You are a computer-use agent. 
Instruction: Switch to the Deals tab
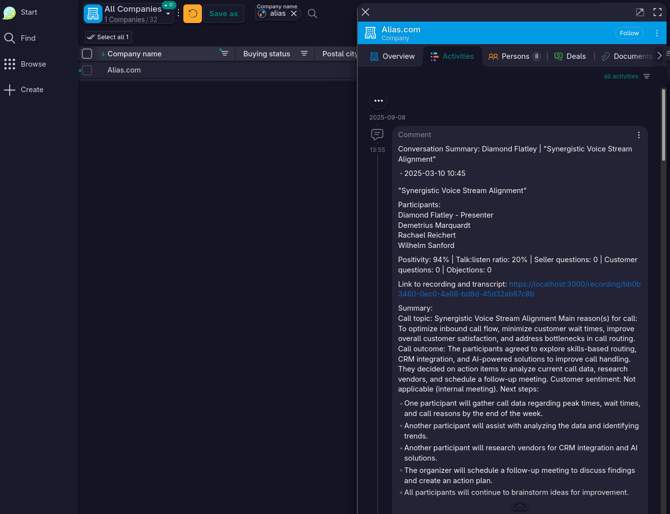pos(570,57)
